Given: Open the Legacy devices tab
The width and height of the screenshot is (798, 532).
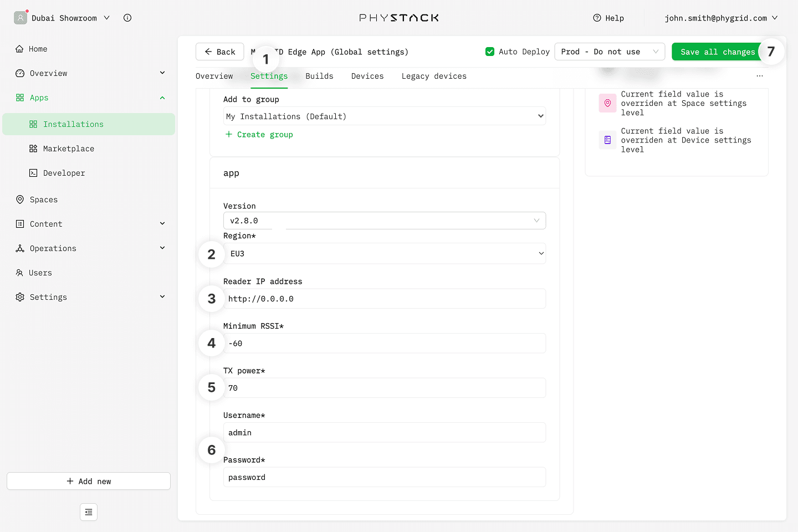Looking at the screenshot, I should point(434,76).
